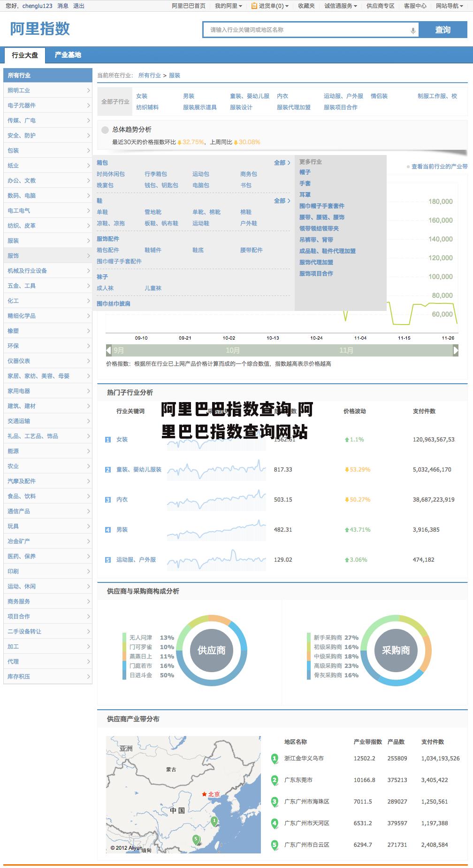
Task: Click green marker 1 beside 浙江金华义乌市
Action: (x=275, y=759)
